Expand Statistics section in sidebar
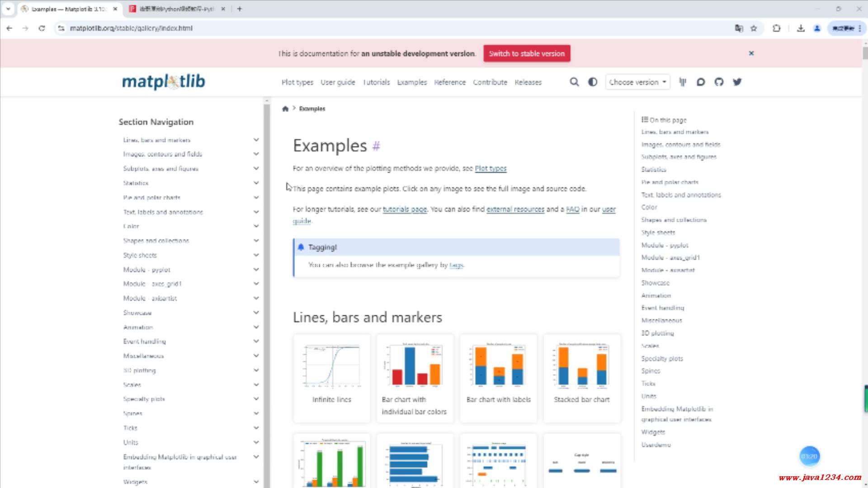This screenshot has width=868, height=488. coord(256,183)
